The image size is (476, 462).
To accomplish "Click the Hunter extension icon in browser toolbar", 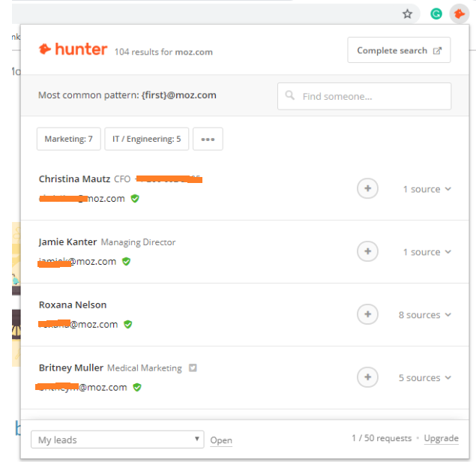I will point(459,13).
